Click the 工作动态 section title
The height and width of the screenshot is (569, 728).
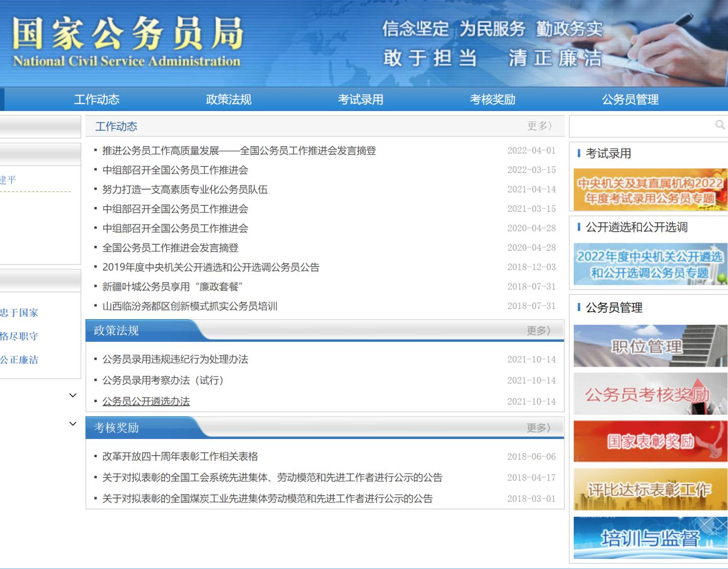tap(116, 126)
